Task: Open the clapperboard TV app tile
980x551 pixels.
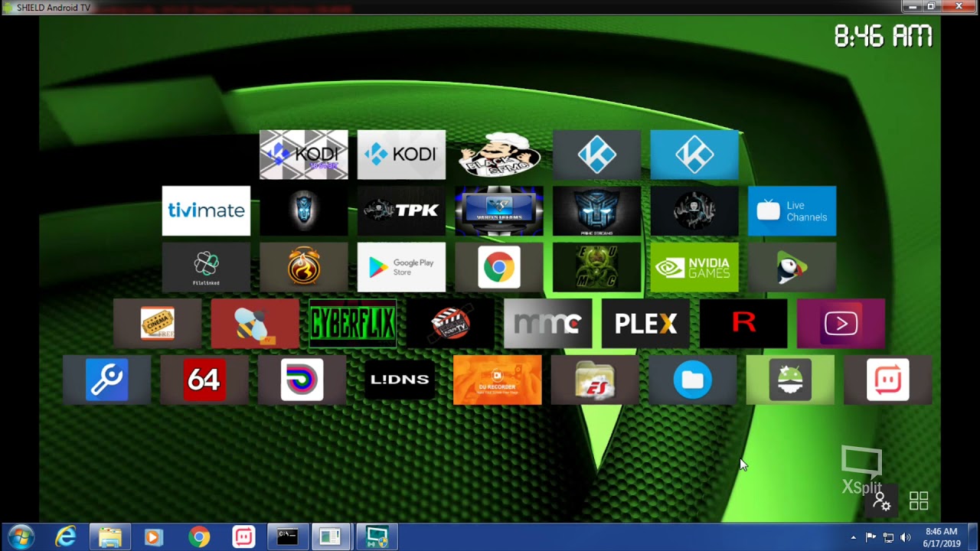Action: coord(450,324)
